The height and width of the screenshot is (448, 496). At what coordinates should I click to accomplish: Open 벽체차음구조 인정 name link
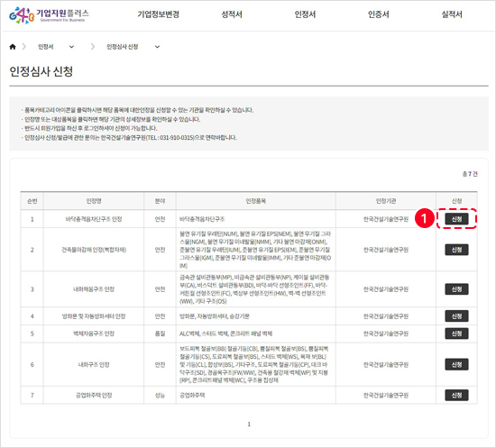pos(94,334)
